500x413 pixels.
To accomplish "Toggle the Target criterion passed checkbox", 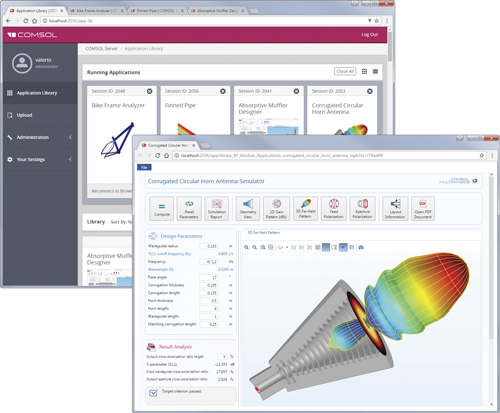I will click(153, 393).
